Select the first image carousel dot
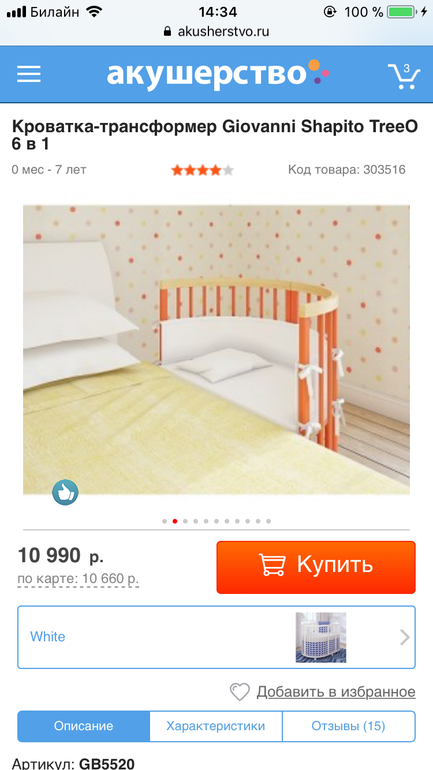 click(164, 521)
